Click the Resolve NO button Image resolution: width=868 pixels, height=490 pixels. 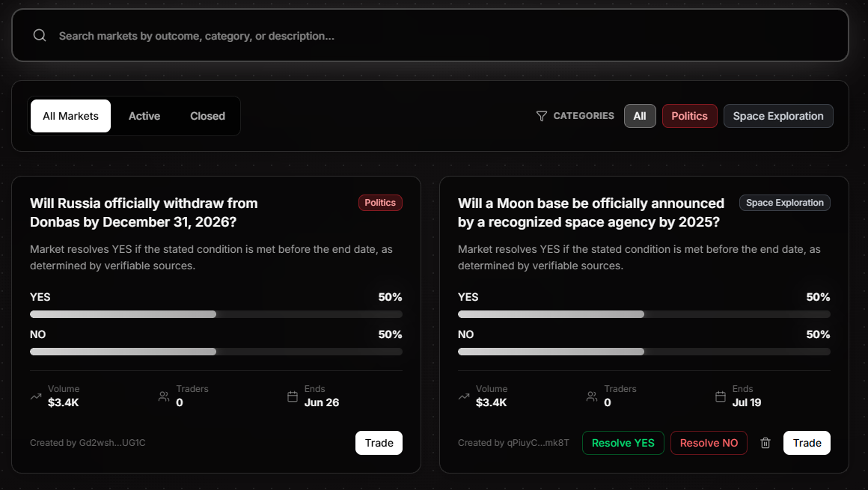tap(709, 443)
